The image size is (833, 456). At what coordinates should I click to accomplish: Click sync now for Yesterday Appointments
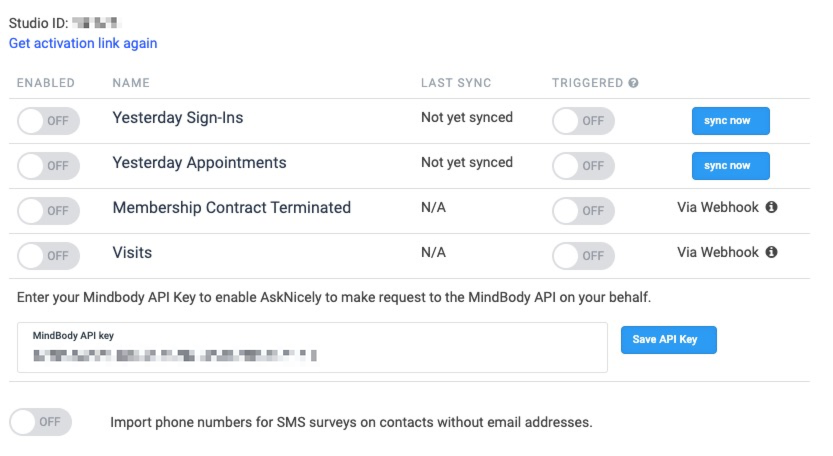(x=730, y=166)
